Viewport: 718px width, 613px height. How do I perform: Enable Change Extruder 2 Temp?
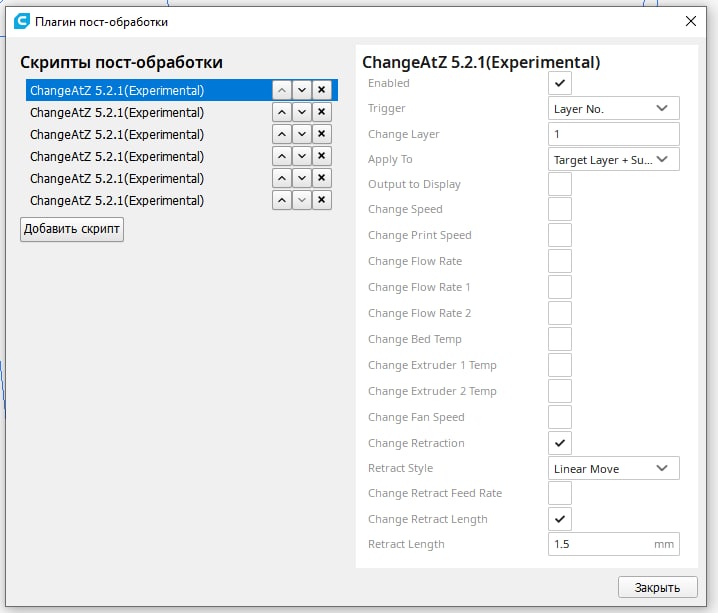pos(560,391)
